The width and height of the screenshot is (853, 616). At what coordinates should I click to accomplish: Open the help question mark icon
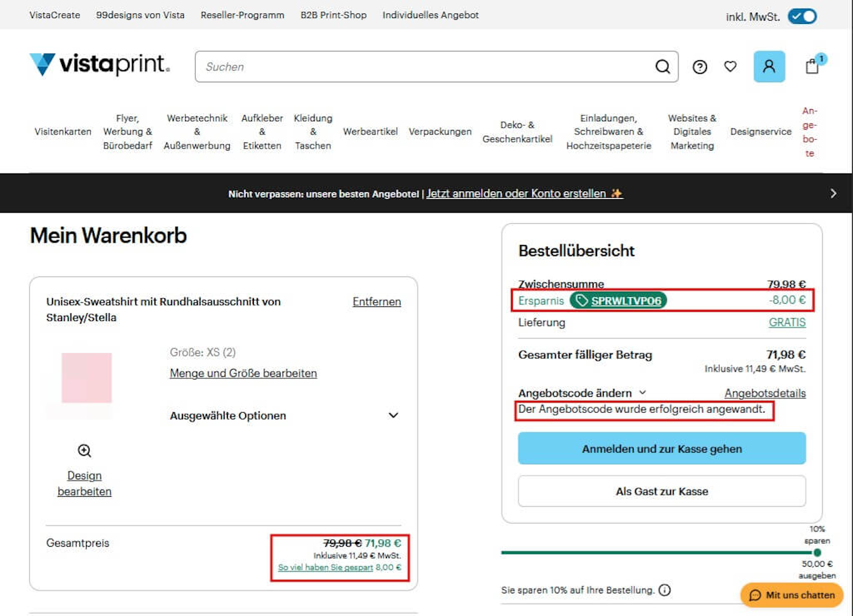[x=700, y=67]
